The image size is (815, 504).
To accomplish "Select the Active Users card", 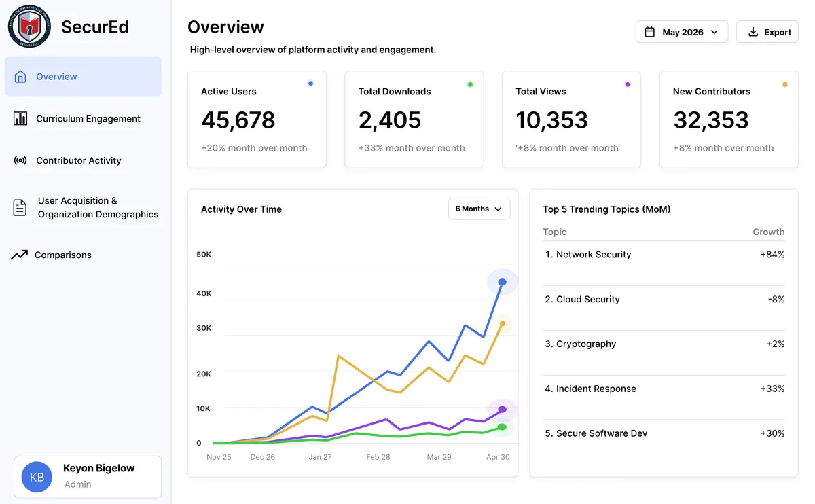I will 257,120.
